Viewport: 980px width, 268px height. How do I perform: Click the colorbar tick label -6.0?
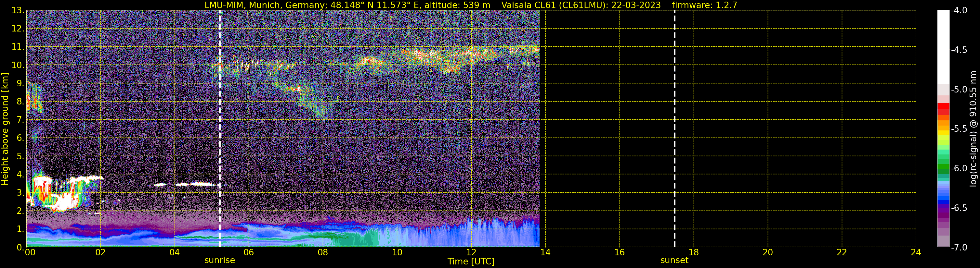coord(959,168)
